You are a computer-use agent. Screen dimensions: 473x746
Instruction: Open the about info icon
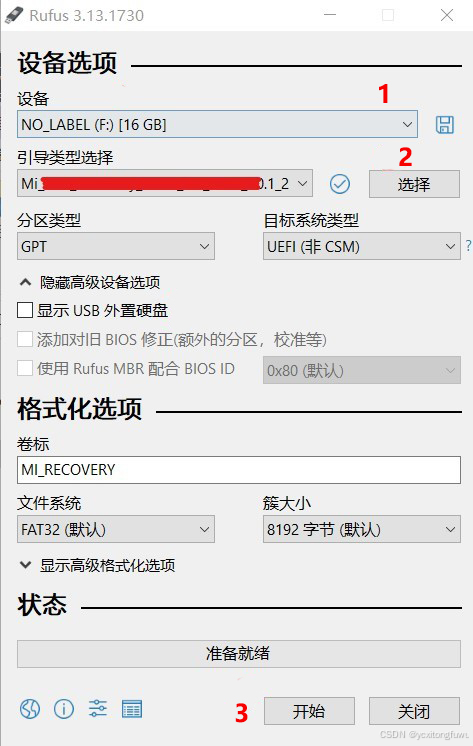[64, 709]
